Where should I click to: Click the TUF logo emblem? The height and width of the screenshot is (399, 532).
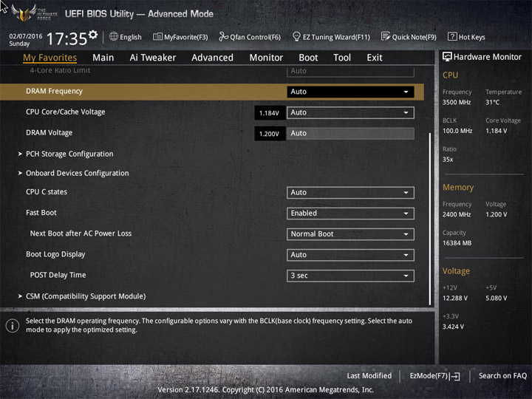tap(24, 13)
